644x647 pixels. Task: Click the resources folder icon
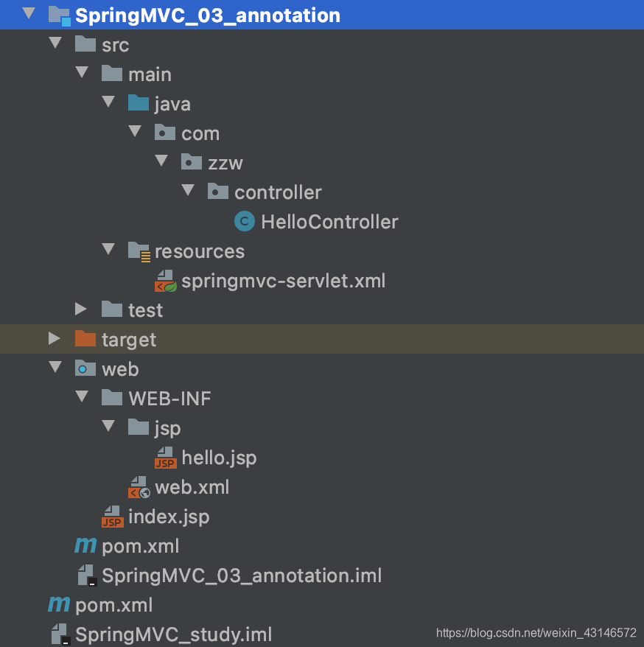(139, 252)
